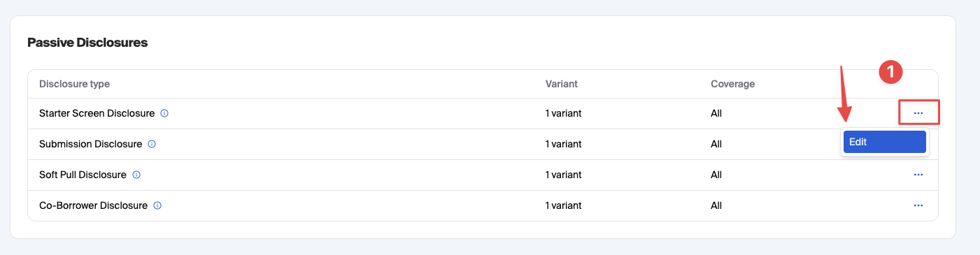
Task: Click the Passive Disclosures heading
Action: pyautogui.click(x=87, y=43)
